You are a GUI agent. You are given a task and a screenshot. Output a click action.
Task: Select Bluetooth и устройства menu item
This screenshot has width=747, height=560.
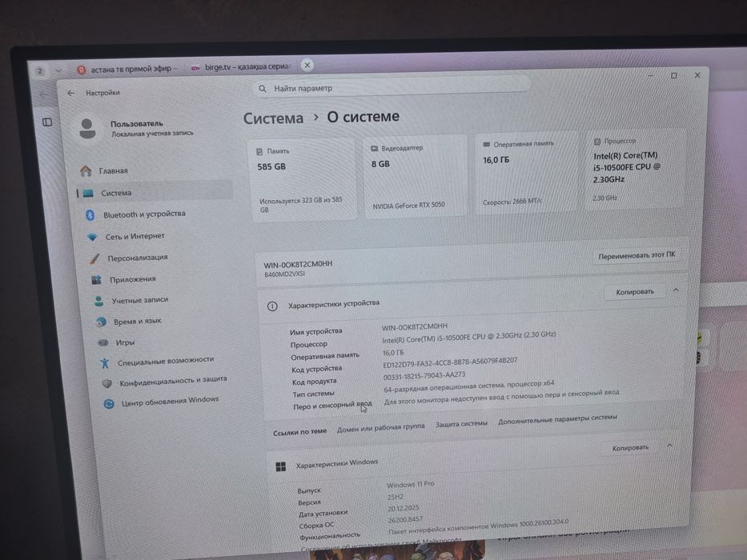pos(144,214)
